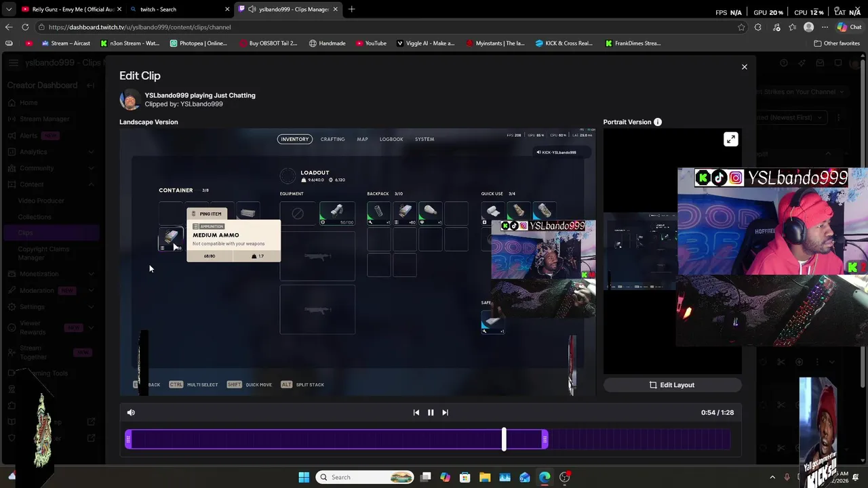Click the right trim handle of the clip

click(545, 440)
